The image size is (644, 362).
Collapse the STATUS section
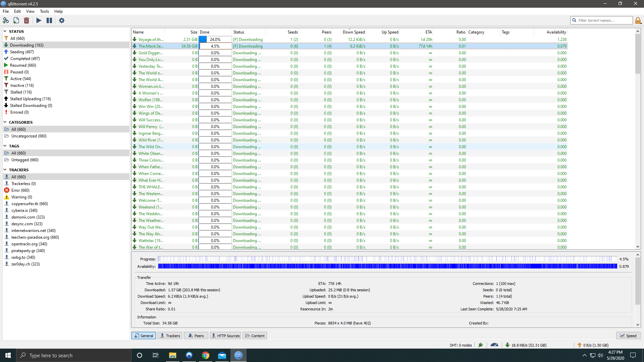(x=5, y=32)
